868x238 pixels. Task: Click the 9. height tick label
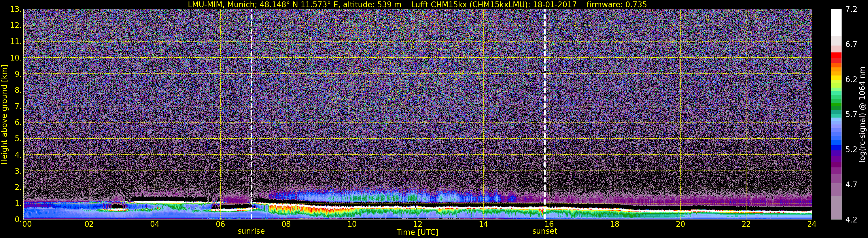click(18, 74)
